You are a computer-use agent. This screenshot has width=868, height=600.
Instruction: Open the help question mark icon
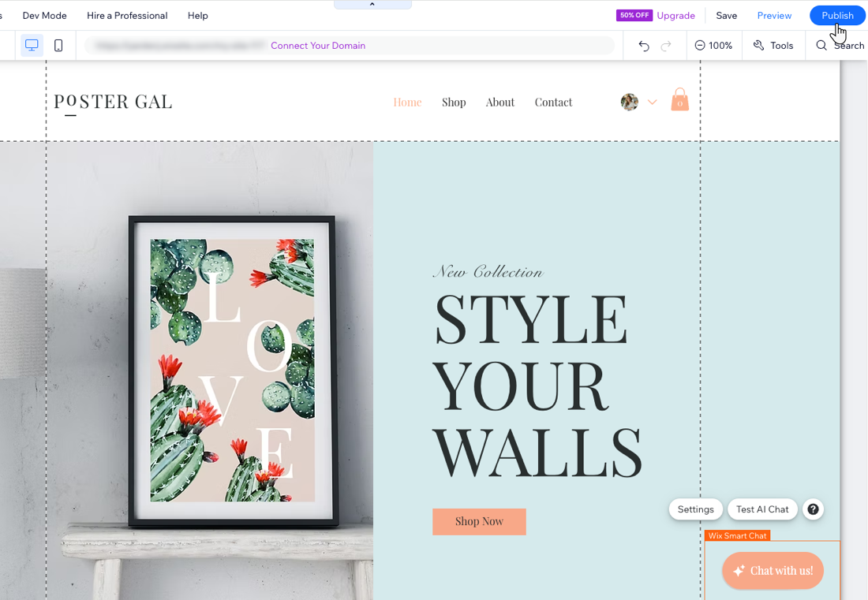click(813, 509)
